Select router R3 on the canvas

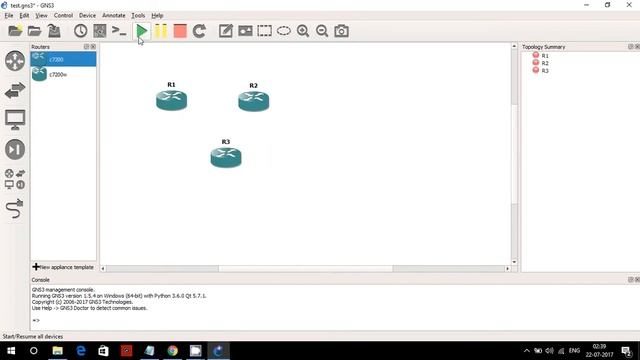coord(226,158)
